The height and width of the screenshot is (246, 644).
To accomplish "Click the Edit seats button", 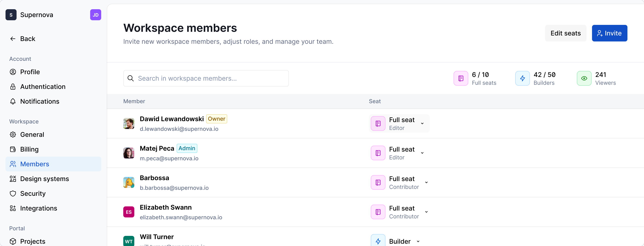I will [x=566, y=33].
